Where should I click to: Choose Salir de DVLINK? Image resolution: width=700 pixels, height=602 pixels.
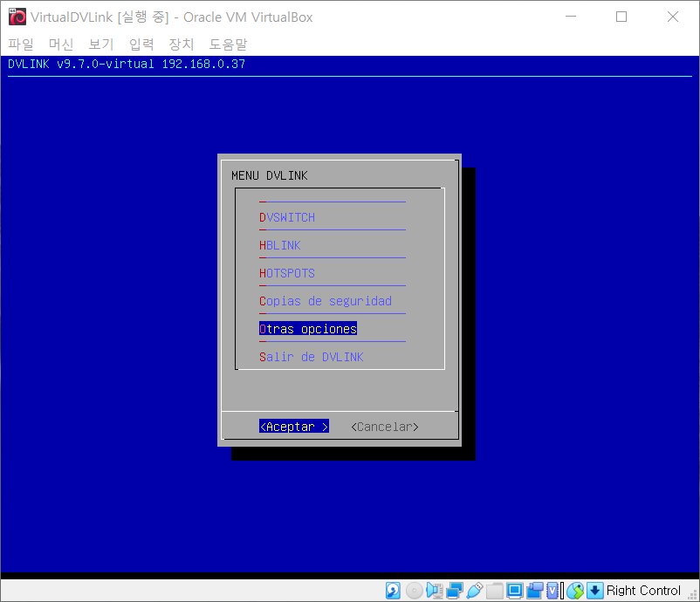[x=312, y=357]
